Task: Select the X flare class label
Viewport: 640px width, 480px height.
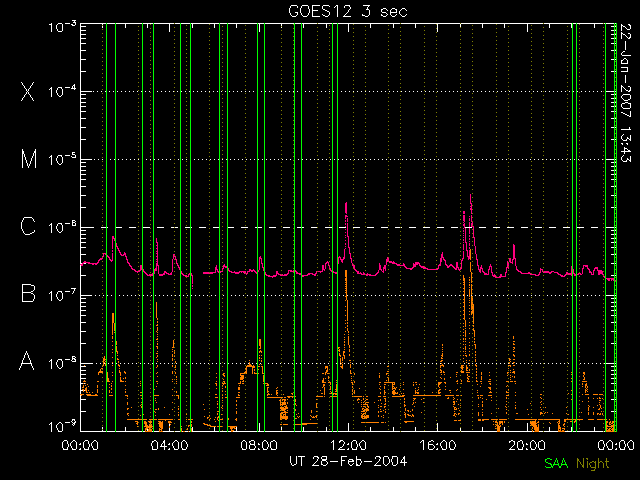Action: (x=28, y=91)
